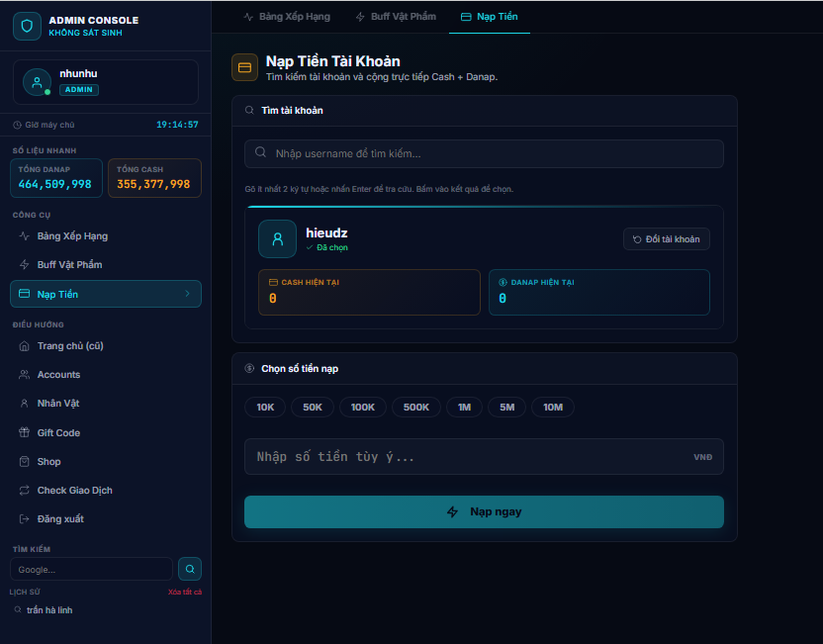The image size is (823, 644).
Task: Click Đăng xuất to log out
Action: point(106,519)
